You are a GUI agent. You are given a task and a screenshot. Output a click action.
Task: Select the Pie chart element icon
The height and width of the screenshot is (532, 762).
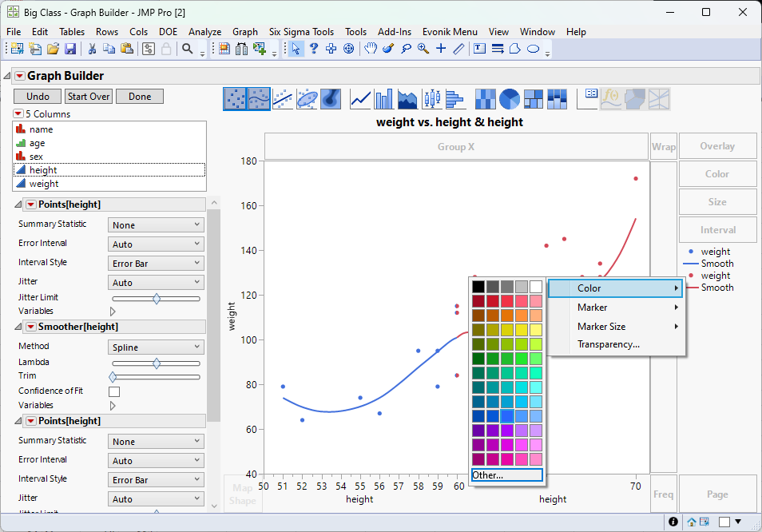tap(510, 99)
